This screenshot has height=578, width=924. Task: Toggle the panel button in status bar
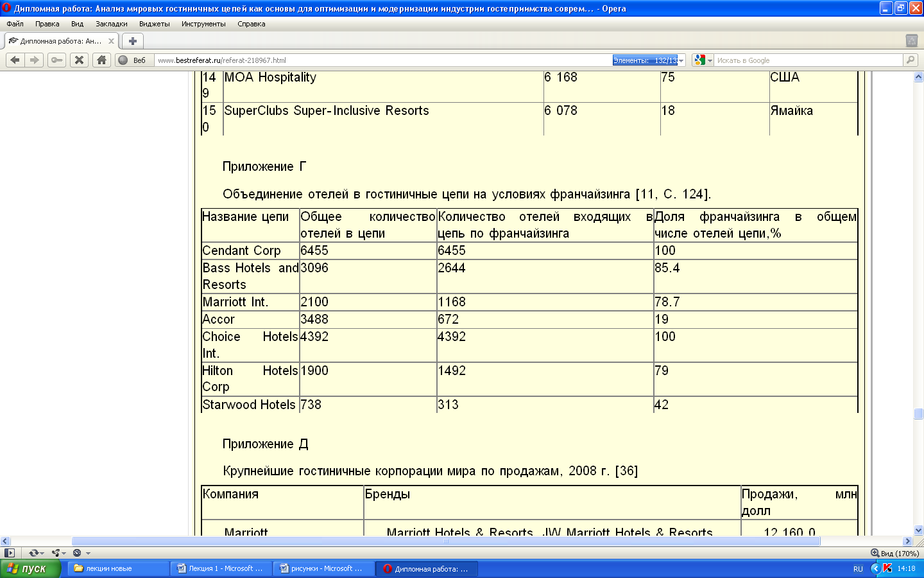(9, 553)
